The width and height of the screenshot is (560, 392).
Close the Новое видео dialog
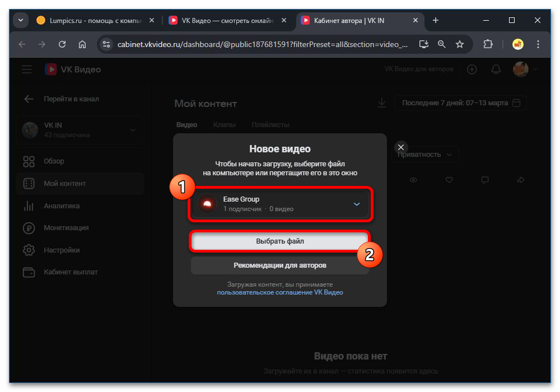point(401,147)
